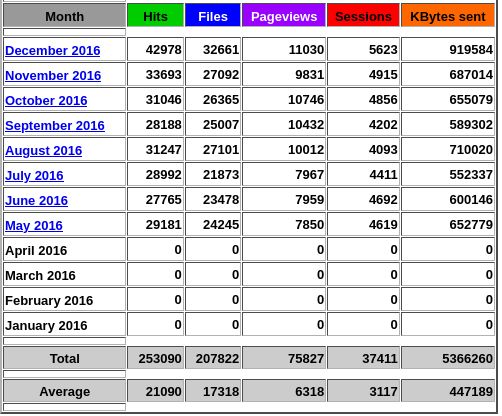
Task: Click the Average row label
Action: pos(64,390)
